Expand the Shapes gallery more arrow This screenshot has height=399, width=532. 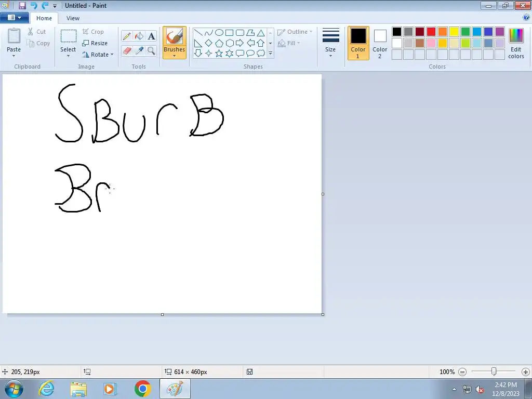click(x=270, y=54)
